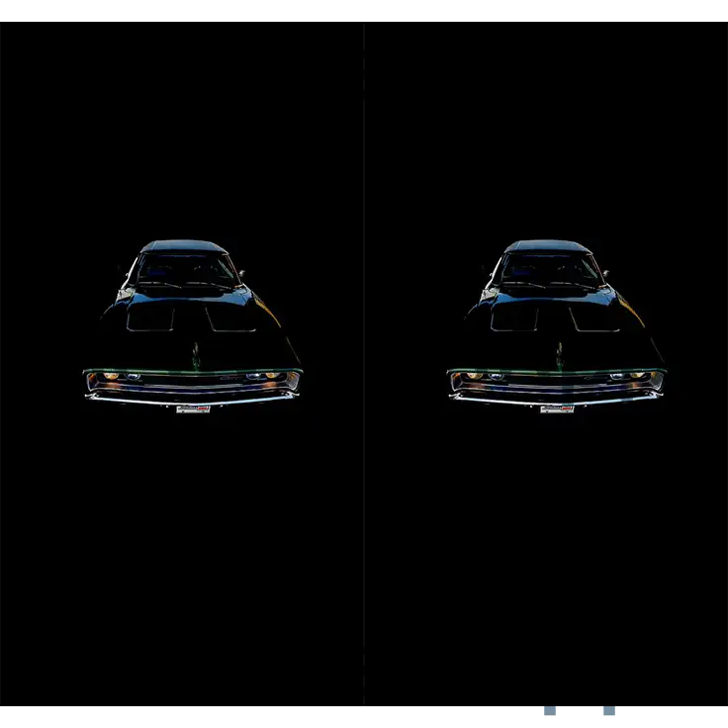Click the left car's license plate
The image size is (728, 728).
pyautogui.click(x=193, y=409)
